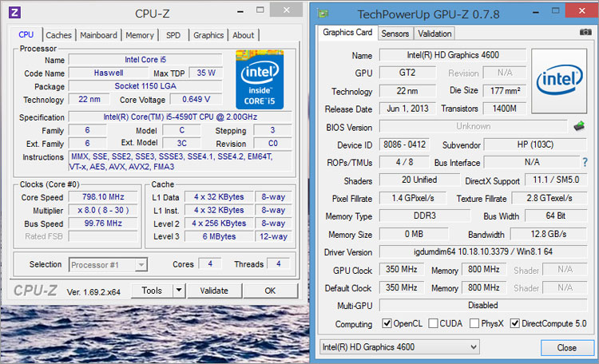The image size is (599, 364).
Task: Click the Die Size 177 mm² field
Action: click(x=505, y=91)
